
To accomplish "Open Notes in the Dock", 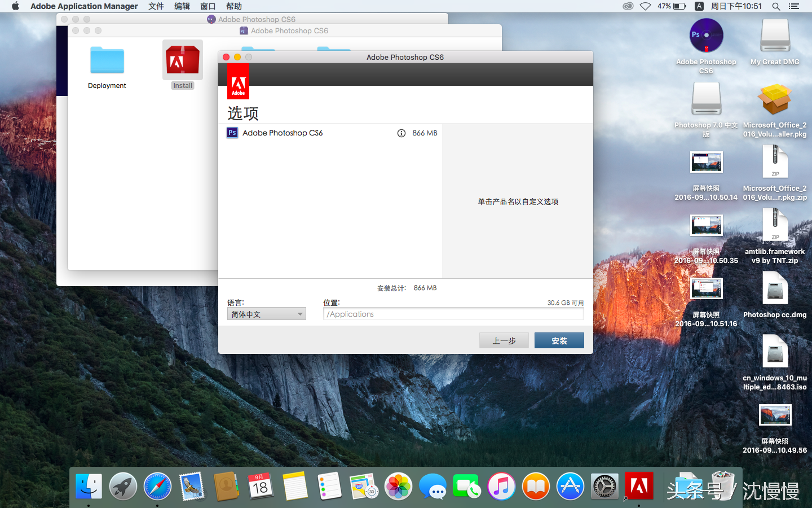I will pyautogui.click(x=295, y=486).
